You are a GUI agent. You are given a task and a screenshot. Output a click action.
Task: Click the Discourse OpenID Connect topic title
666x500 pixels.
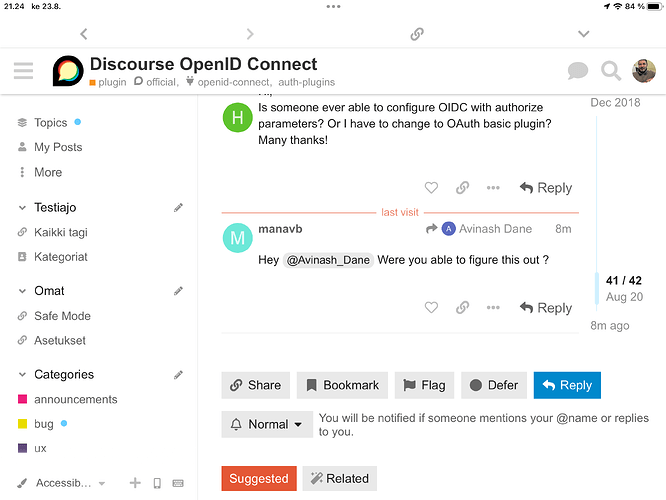tap(203, 64)
